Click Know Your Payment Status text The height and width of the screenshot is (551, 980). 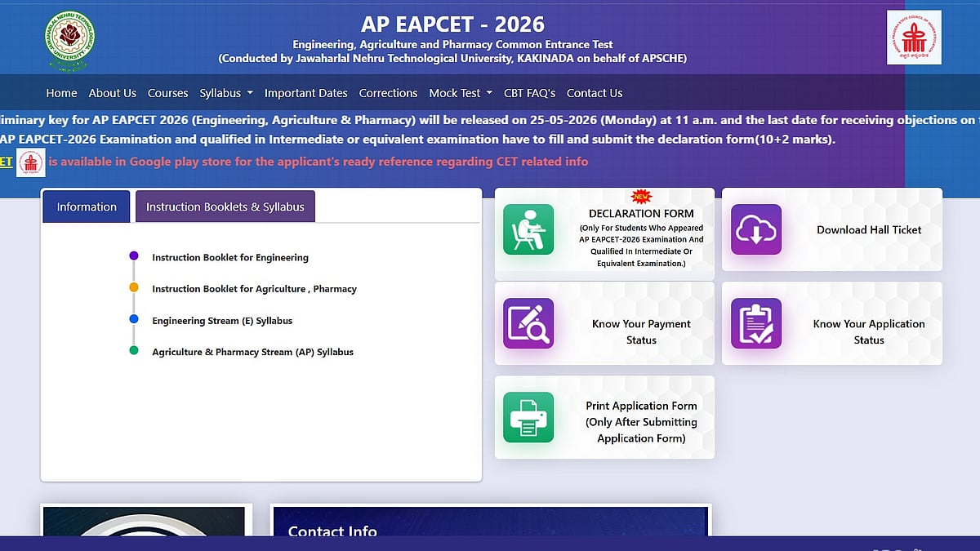641,332
